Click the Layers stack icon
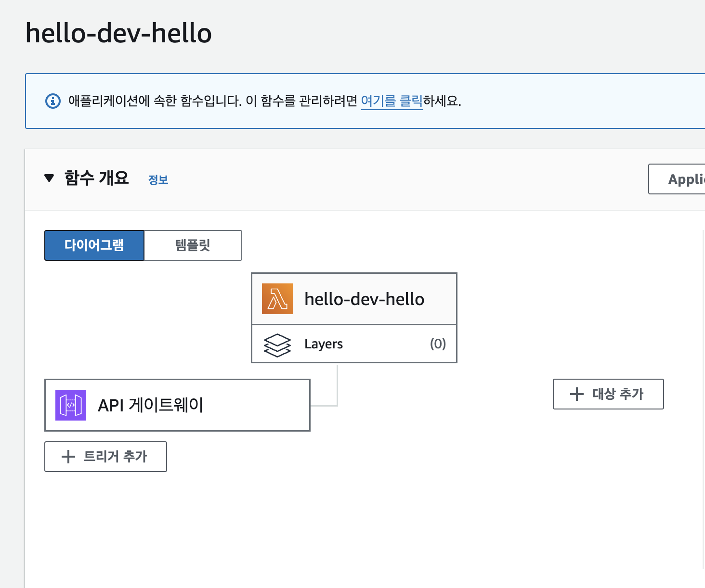The image size is (705, 588). (277, 345)
